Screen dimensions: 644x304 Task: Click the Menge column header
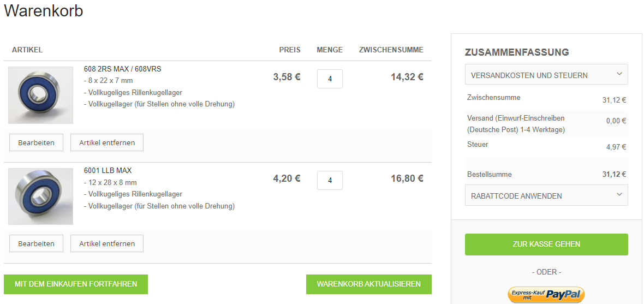coord(330,50)
